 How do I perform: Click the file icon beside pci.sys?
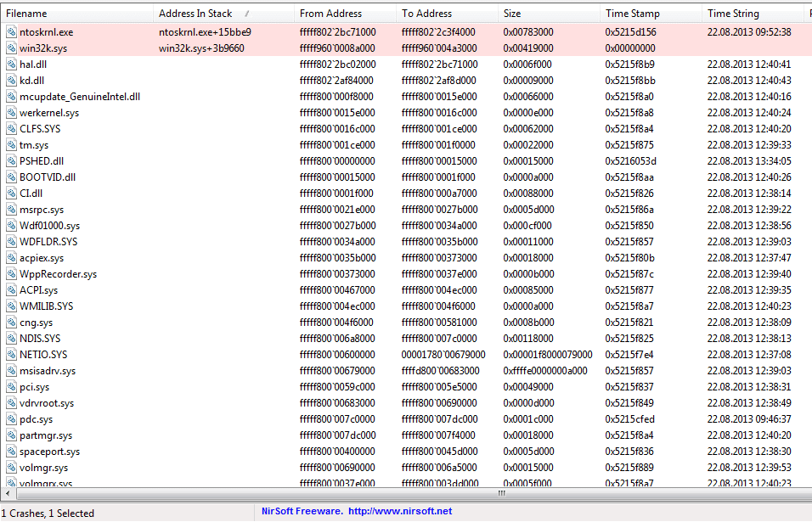click(11, 387)
